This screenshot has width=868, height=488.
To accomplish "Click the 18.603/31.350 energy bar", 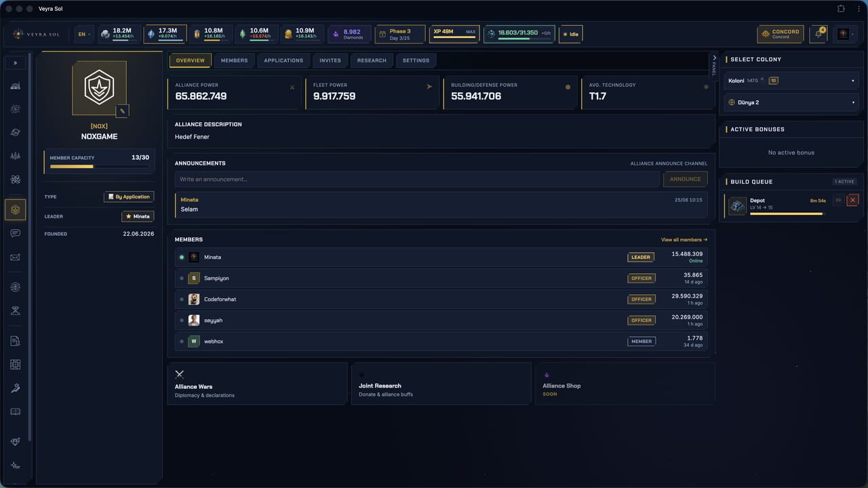I will pyautogui.click(x=519, y=34).
